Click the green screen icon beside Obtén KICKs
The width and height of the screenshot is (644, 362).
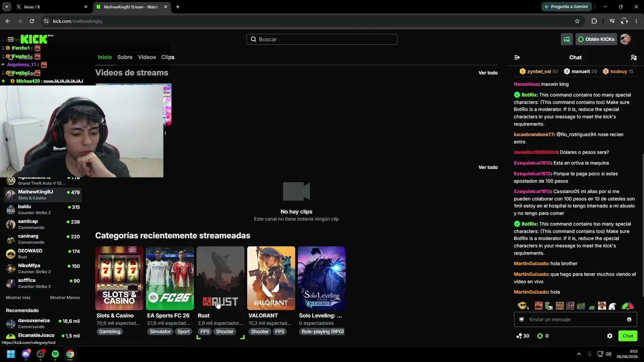[x=567, y=39]
